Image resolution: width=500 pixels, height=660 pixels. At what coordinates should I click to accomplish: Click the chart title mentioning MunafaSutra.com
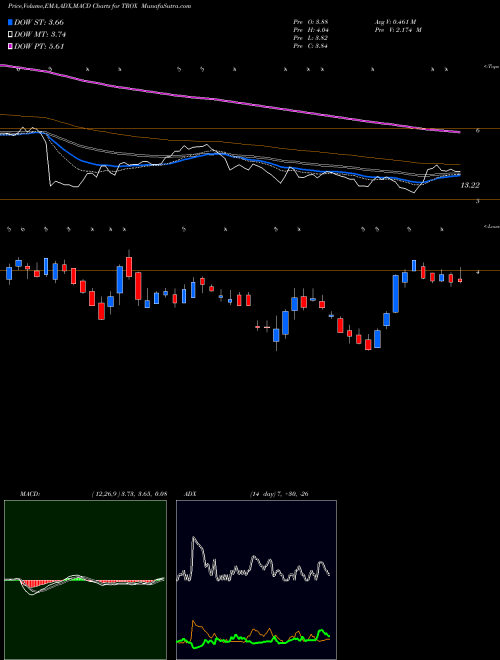point(99,6)
